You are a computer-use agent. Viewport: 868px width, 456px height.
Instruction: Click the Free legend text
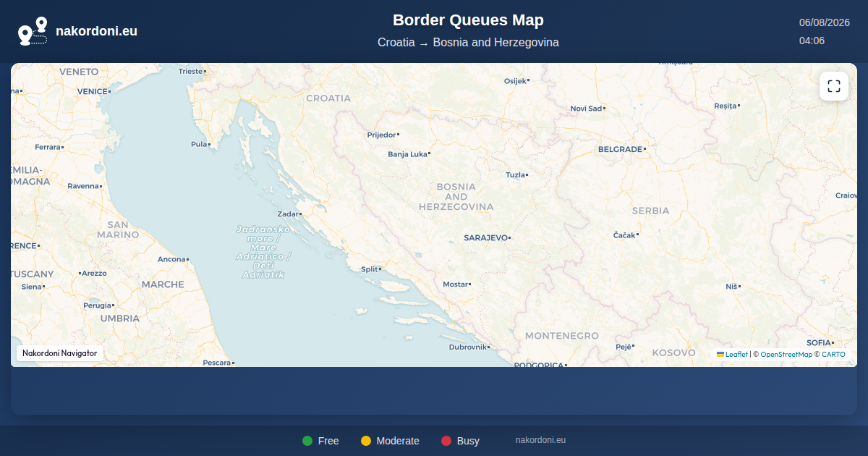[328, 441]
